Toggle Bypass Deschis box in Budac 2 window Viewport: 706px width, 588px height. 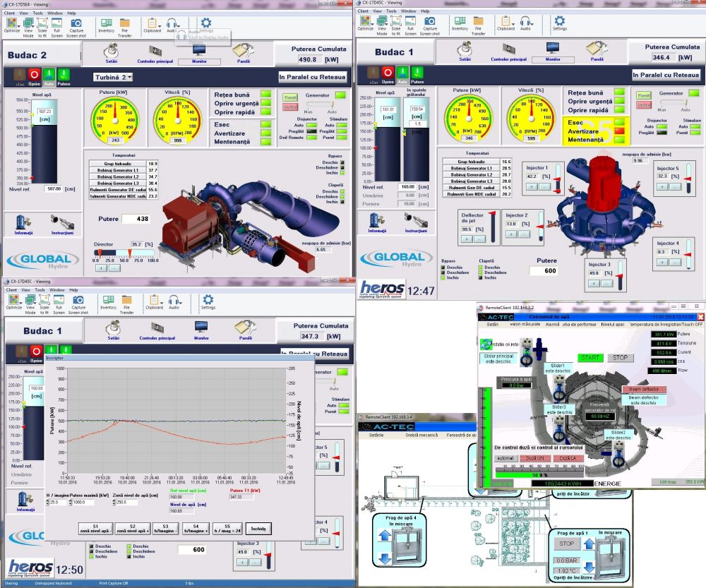pos(342,162)
